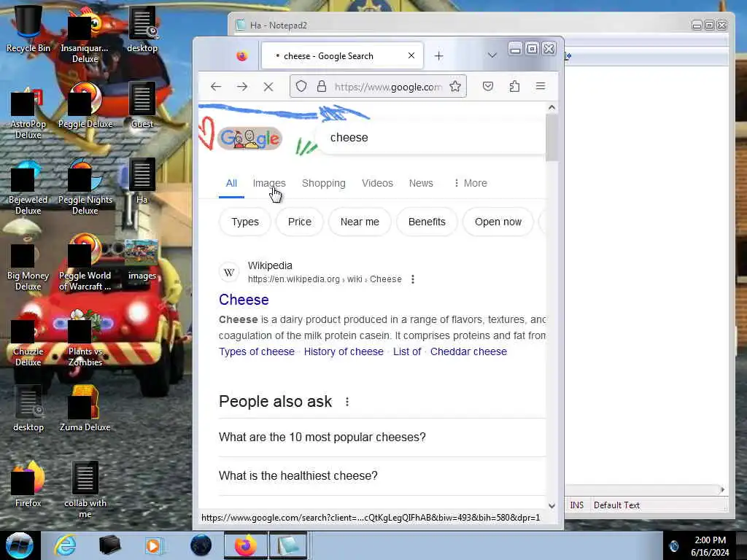Open the Cheese Wikipedia result title
The width and height of the screenshot is (747, 560).
click(244, 300)
